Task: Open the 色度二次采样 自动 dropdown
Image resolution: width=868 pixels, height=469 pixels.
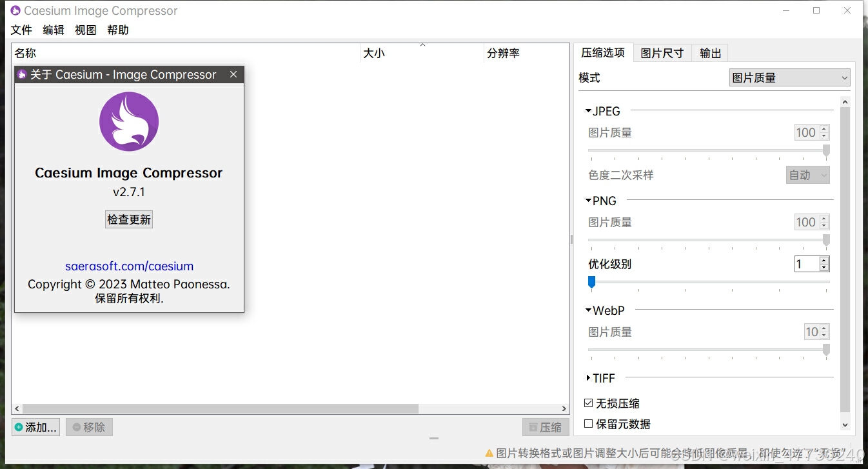Action: coord(808,175)
